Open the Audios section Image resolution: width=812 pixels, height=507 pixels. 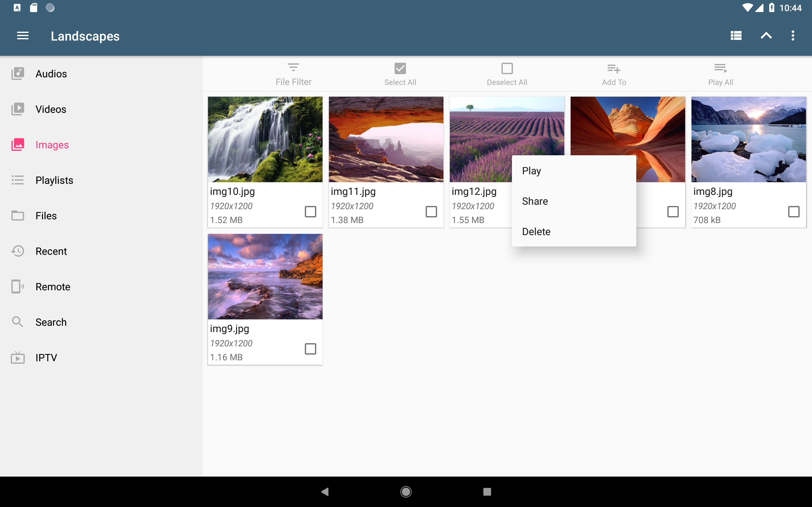click(x=51, y=74)
